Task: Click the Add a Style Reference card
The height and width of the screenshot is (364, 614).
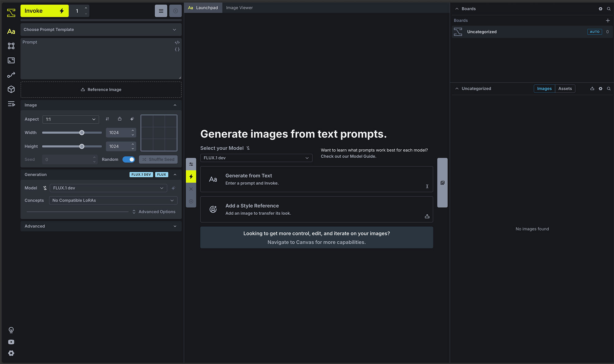Action: [x=317, y=209]
